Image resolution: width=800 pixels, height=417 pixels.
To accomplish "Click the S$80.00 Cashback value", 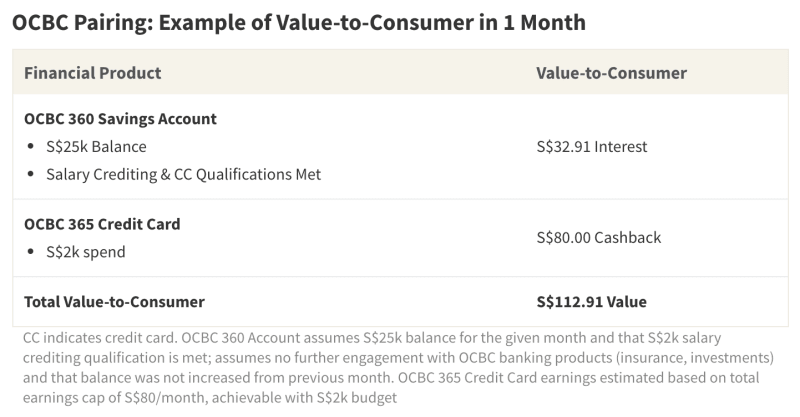I will (x=598, y=238).
